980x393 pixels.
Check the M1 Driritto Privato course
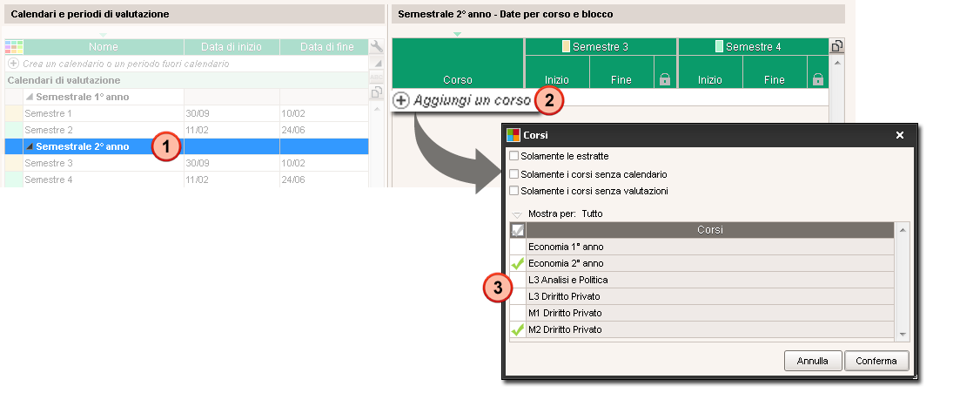518,313
